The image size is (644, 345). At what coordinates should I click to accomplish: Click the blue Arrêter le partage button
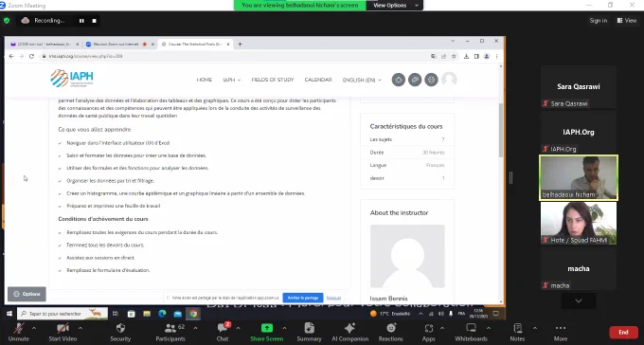pyautogui.click(x=303, y=298)
